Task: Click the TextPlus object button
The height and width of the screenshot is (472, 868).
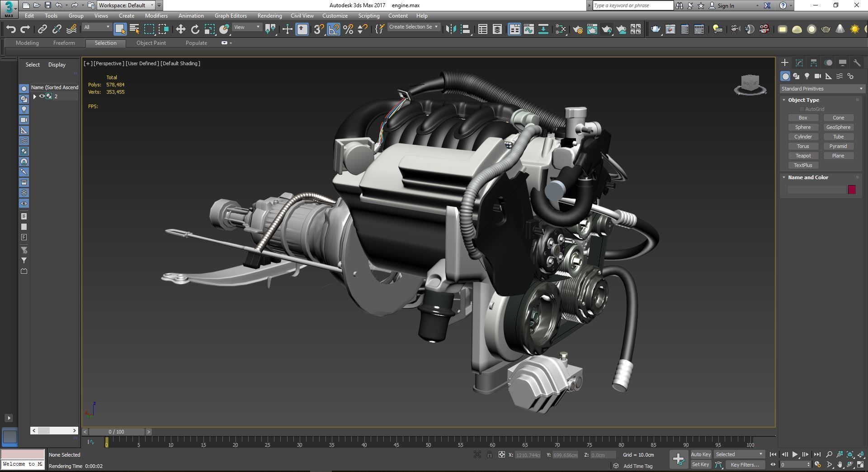Action: click(803, 165)
